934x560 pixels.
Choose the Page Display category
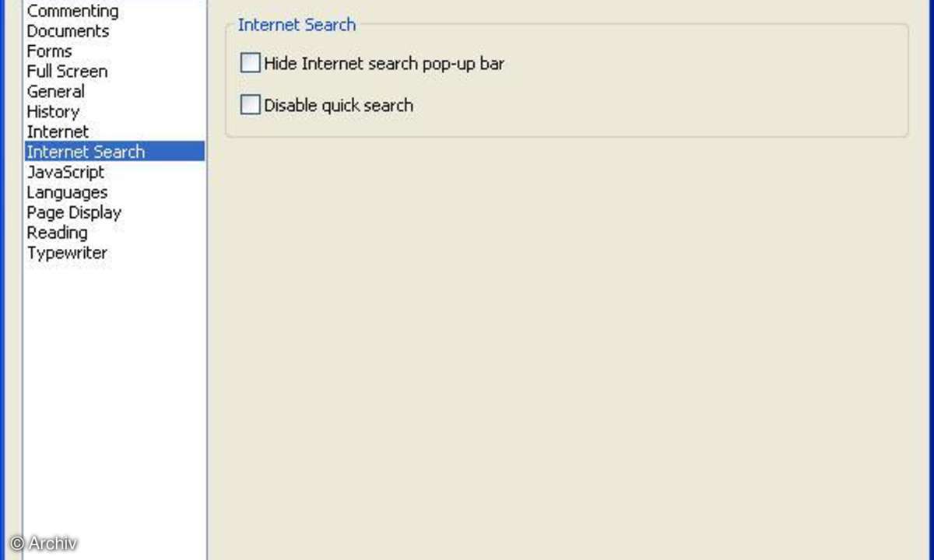74,212
